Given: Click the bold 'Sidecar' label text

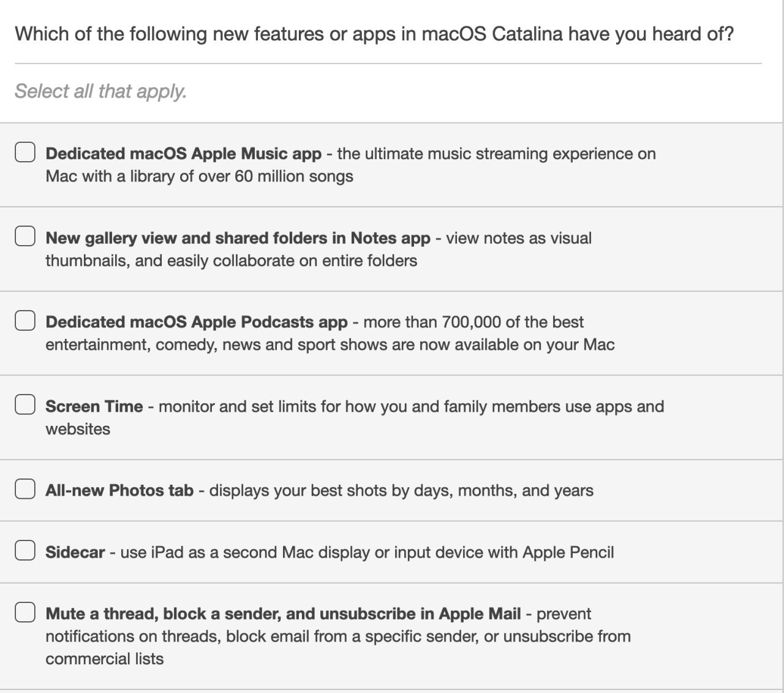Looking at the screenshot, I should click(x=75, y=552).
